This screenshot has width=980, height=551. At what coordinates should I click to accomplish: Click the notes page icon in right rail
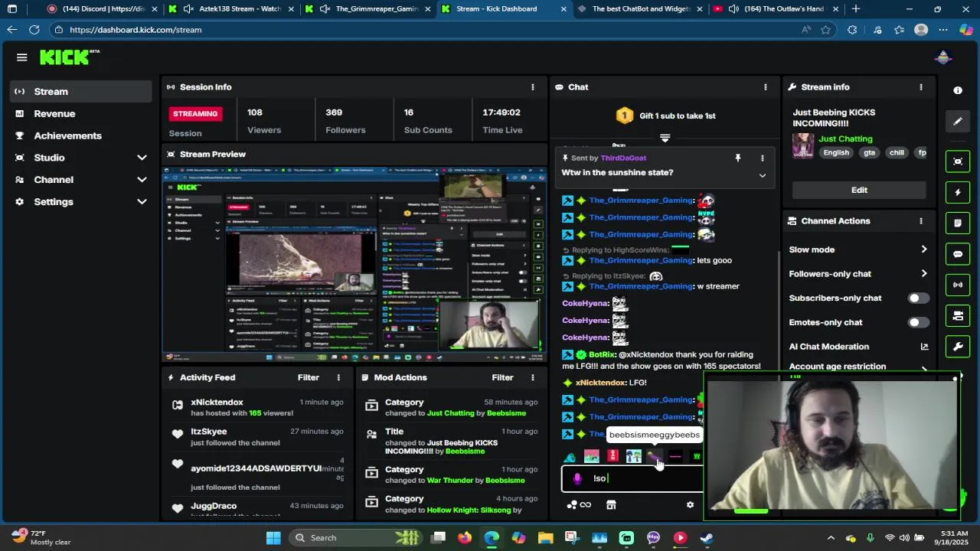click(958, 223)
